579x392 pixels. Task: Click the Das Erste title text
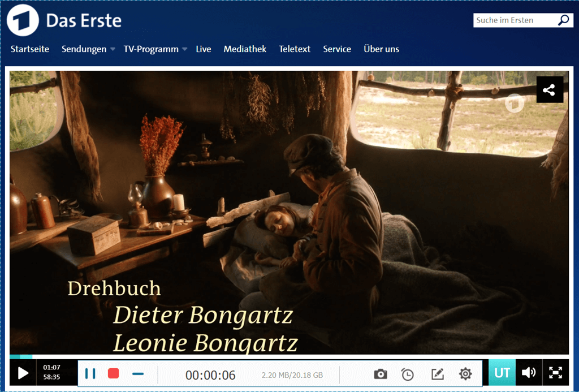coord(84,21)
